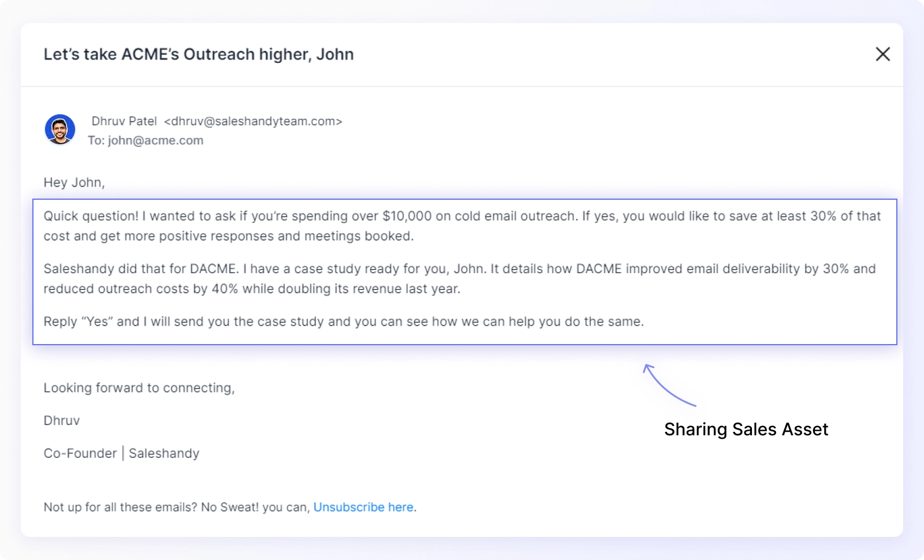Click the sender address dhruv@saleshandyteam.com

click(x=253, y=121)
